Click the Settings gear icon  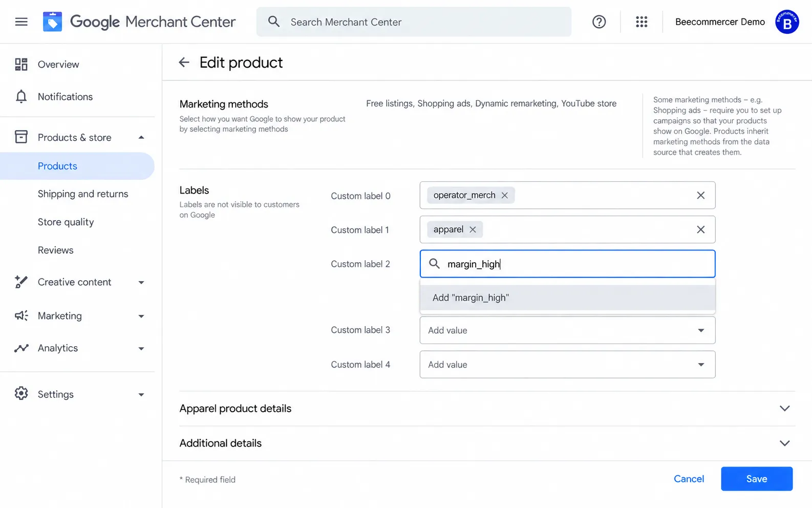21,393
